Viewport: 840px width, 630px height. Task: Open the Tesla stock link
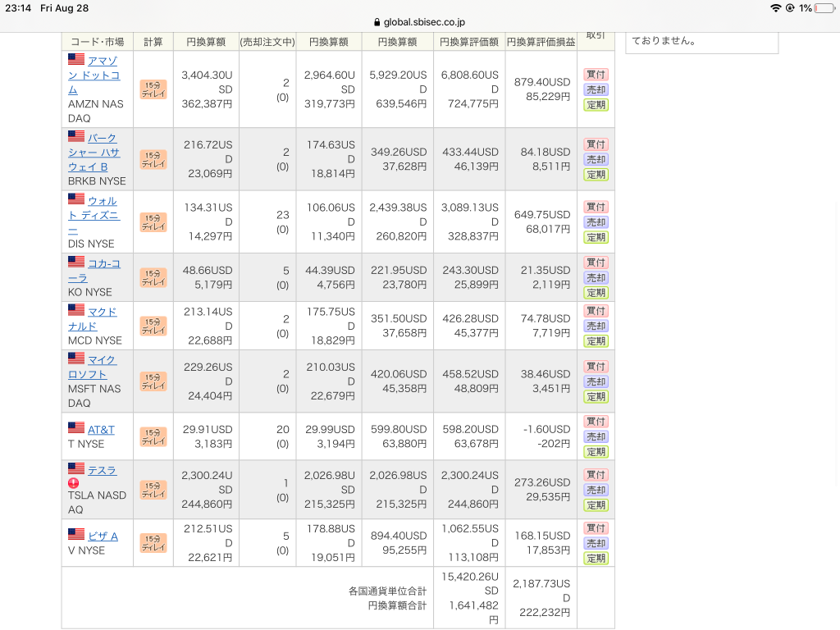tap(102, 470)
